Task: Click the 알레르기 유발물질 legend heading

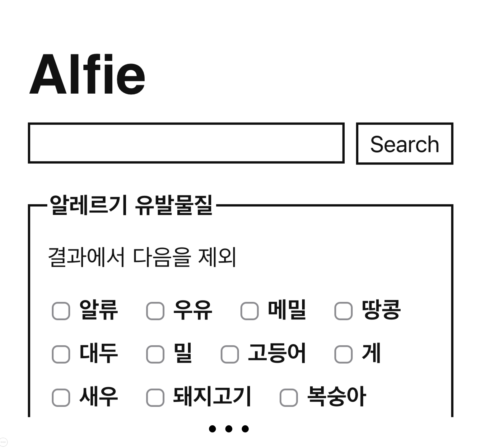Action: point(131,205)
